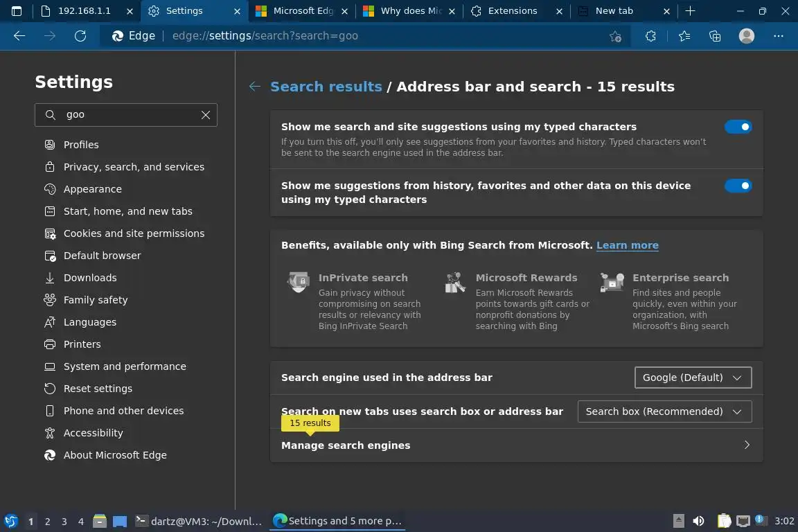Open Family safety settings

click(x=95, y=300)
